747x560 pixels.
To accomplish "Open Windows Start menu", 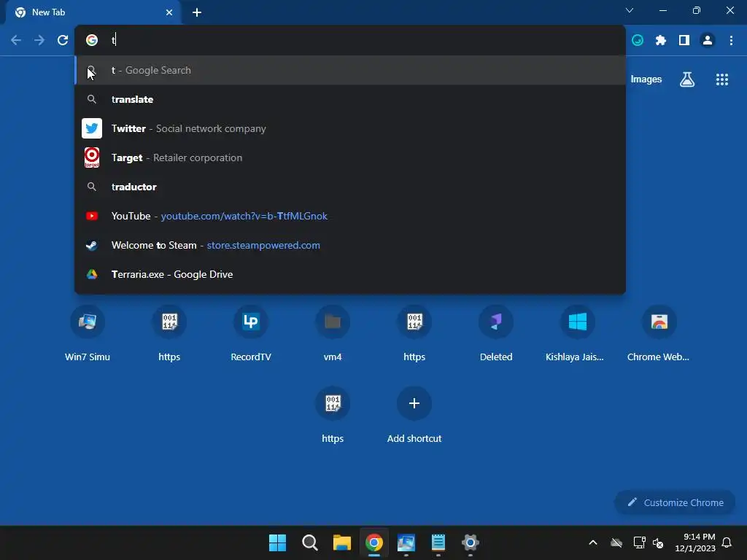I will pos(277,542).
